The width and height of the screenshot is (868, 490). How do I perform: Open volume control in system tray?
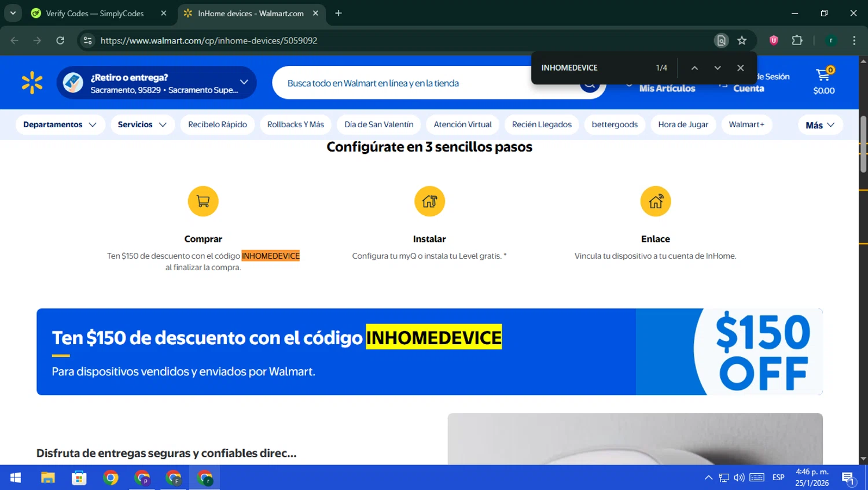point(739,478)
